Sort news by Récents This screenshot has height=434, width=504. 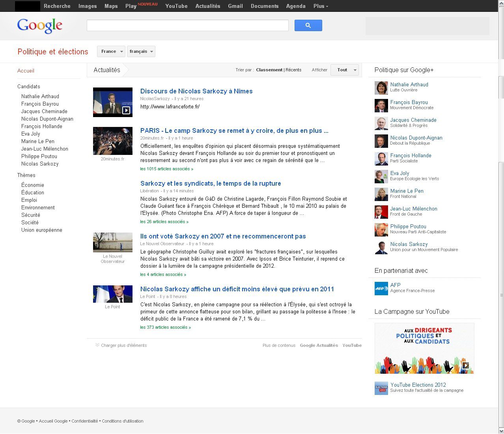coord(293,70)
